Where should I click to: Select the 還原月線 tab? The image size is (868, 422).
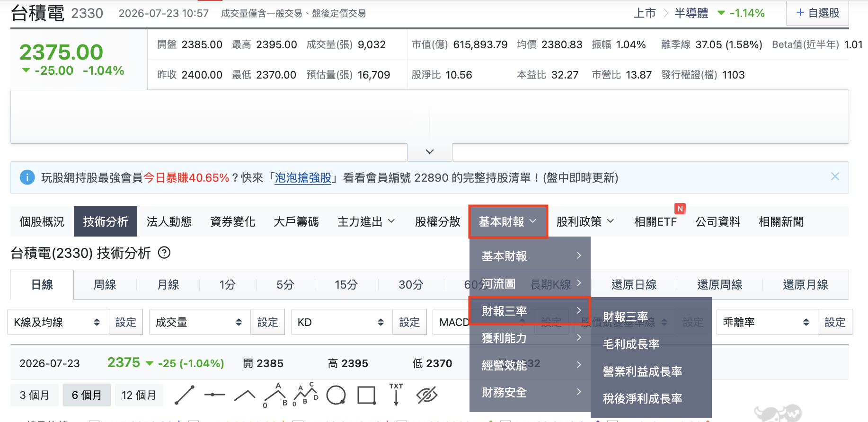click(806, 285)
